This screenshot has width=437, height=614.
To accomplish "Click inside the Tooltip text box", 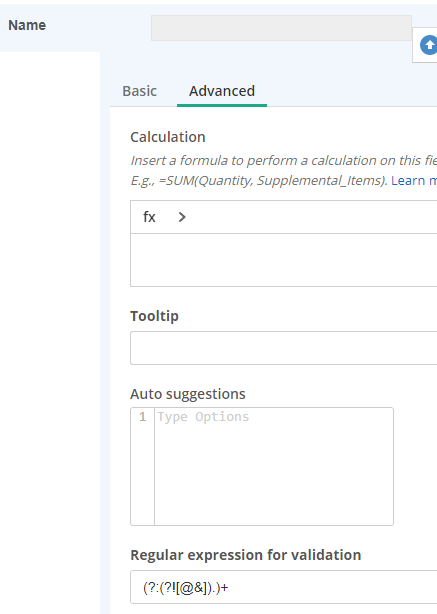I will click(284, 348).
